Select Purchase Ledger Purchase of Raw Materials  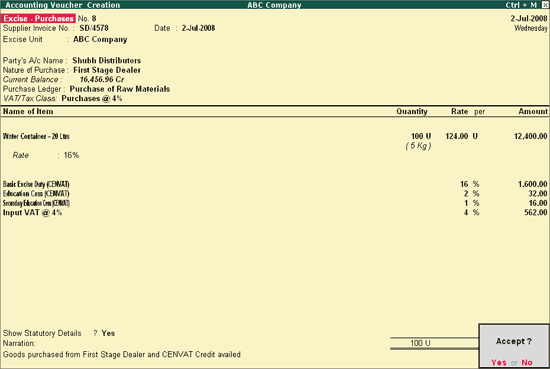click(x=120, y=89)
